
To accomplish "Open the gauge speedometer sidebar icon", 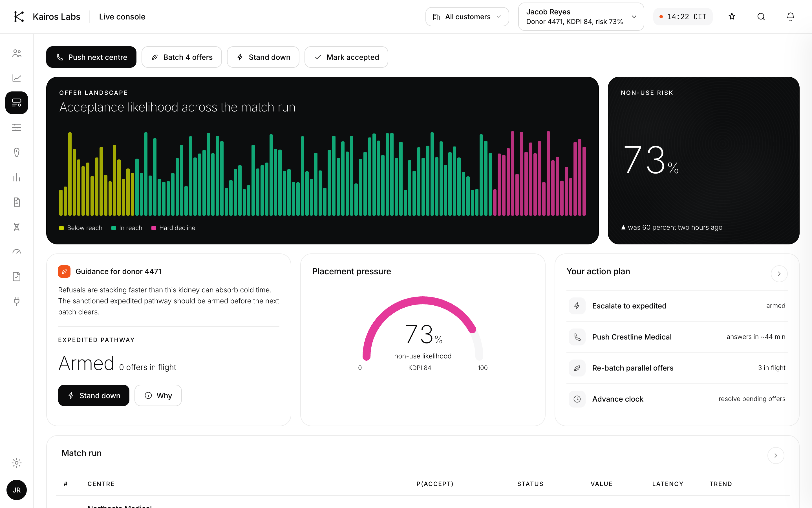I will [17, 252].
